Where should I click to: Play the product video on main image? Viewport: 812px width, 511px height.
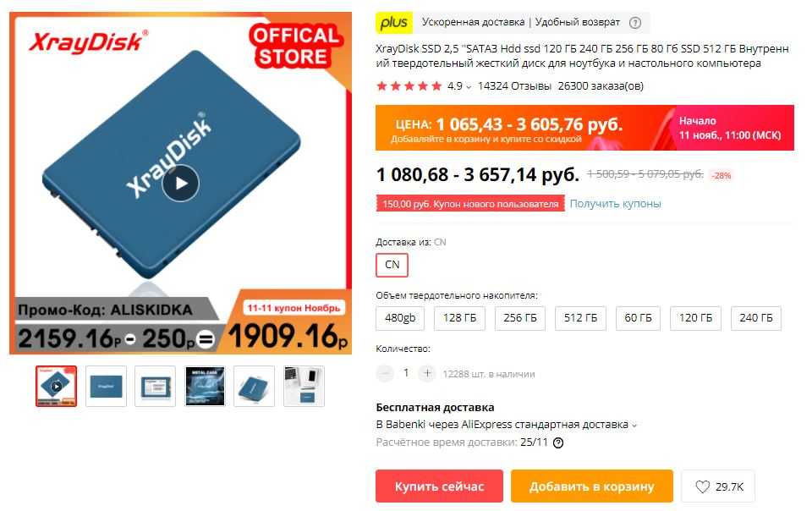(180, 183)
